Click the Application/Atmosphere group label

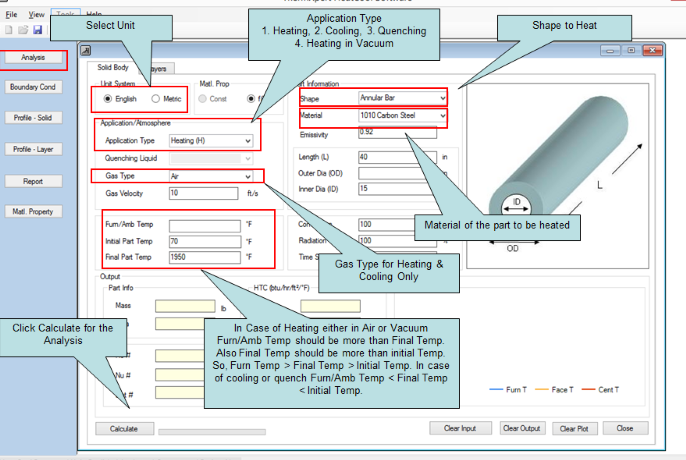pyautogui.click(x=136, y=123)
